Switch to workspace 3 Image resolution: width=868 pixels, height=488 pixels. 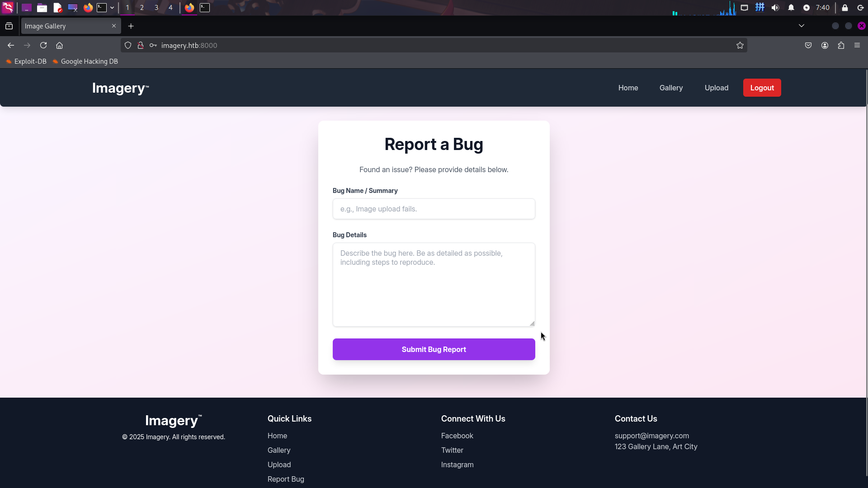pyautogui.click(x=156, y=8)
